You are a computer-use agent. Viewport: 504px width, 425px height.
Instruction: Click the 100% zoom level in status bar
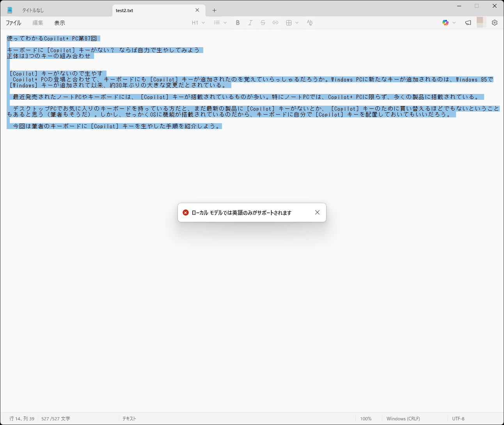tap(366, 419)
